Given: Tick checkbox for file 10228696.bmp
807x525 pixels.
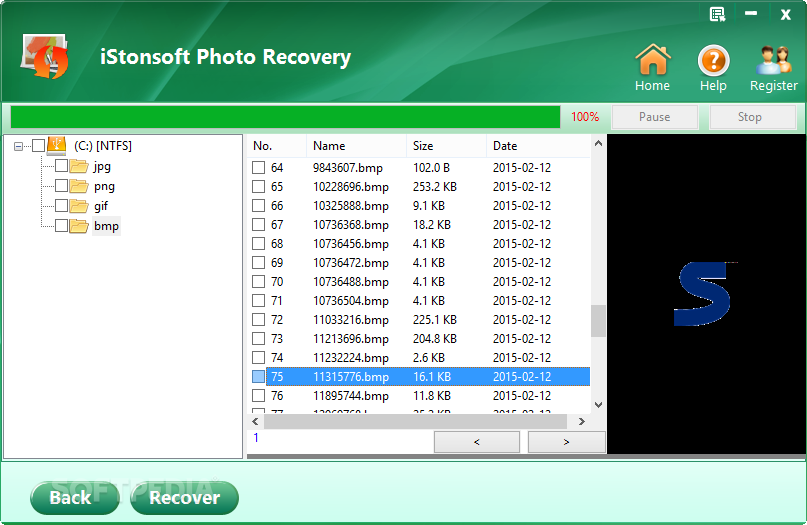Looking at the screenshot, I should coord(258,186).
